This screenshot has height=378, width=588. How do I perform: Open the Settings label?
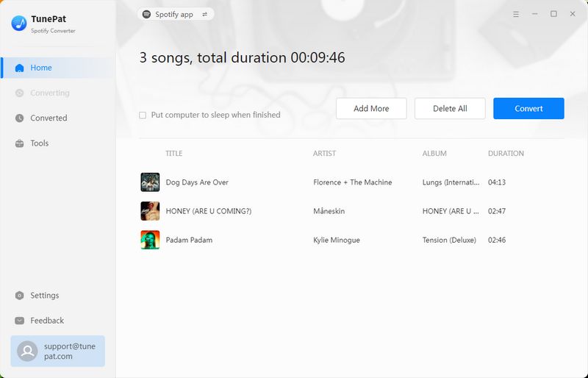tap(45, 296)
